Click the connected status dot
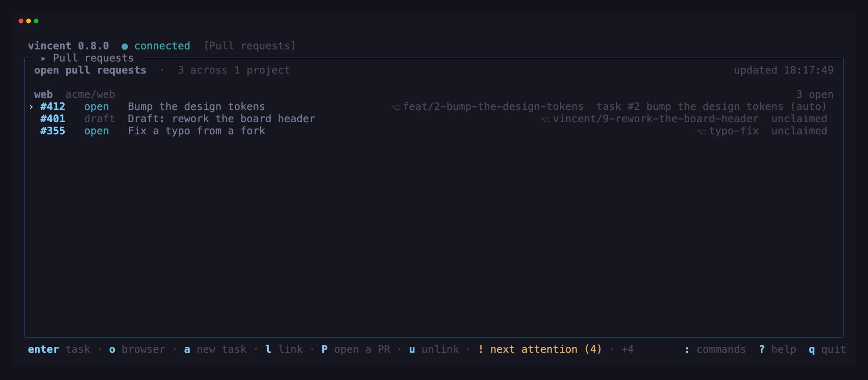868x380 pixels. 125,46
